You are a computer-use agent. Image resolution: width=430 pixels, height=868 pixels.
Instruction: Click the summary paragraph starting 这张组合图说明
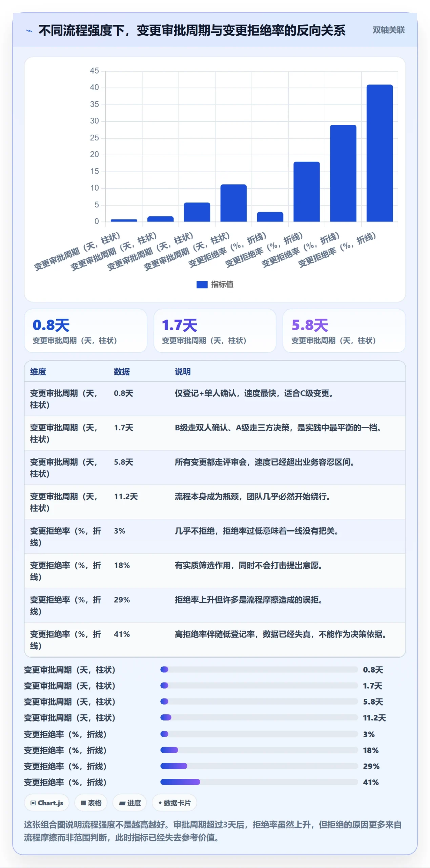pyautogui.click(x=213, y=831)
